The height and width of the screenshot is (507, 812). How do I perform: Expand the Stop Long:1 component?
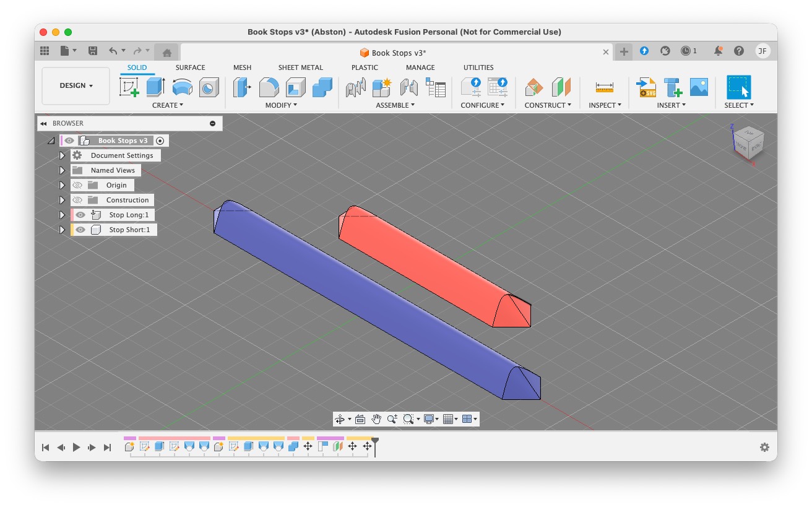pyautogui.click(x=62, y=215)
